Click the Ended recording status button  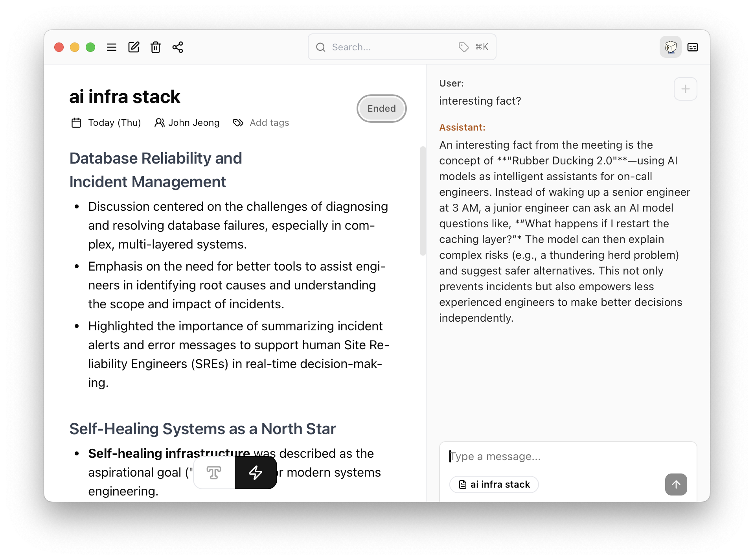381,109
